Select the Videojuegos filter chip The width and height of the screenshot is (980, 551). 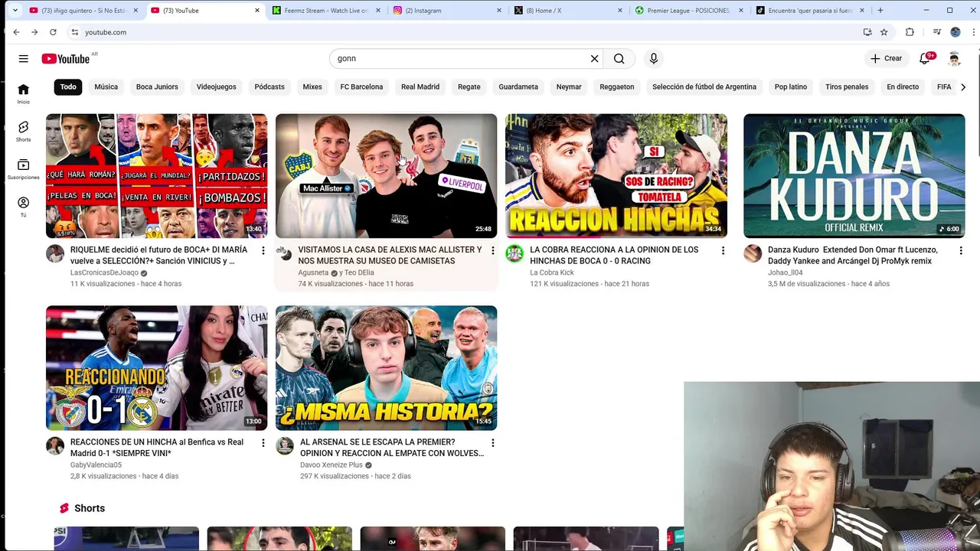pos(217,86)
